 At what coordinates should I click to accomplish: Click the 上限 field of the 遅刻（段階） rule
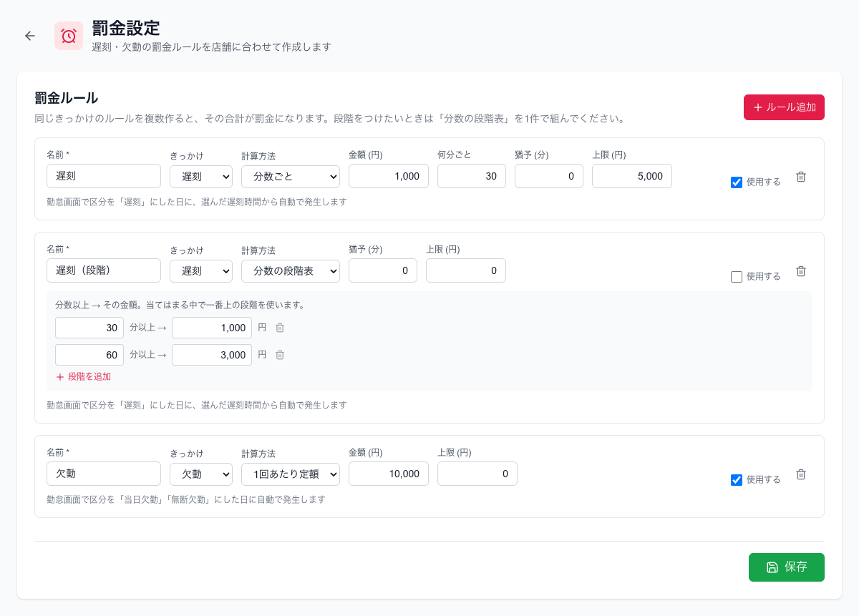(x=466, y=270)
